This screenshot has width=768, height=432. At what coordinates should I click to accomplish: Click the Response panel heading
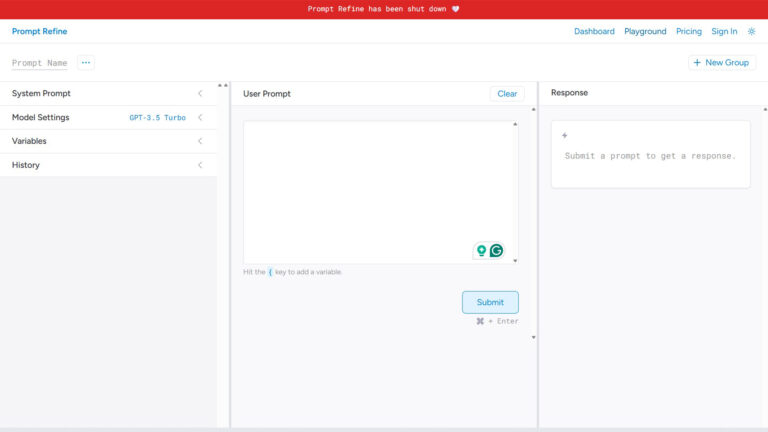pos(569,93)
